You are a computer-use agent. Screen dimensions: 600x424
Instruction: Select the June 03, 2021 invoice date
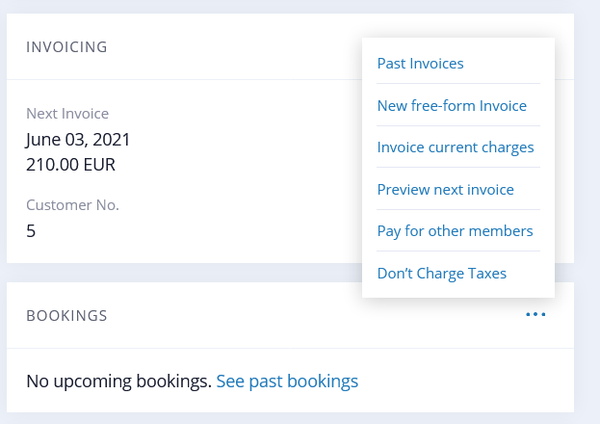click(78, 139)
